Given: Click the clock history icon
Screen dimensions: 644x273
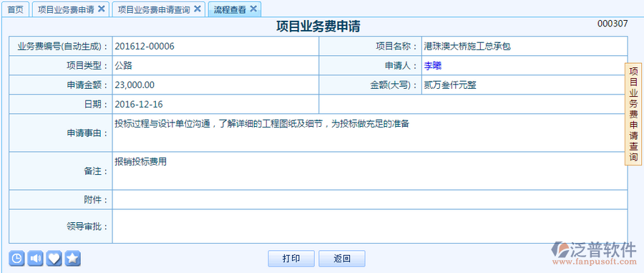Looking at the screenshot, I should coord(16,258).
